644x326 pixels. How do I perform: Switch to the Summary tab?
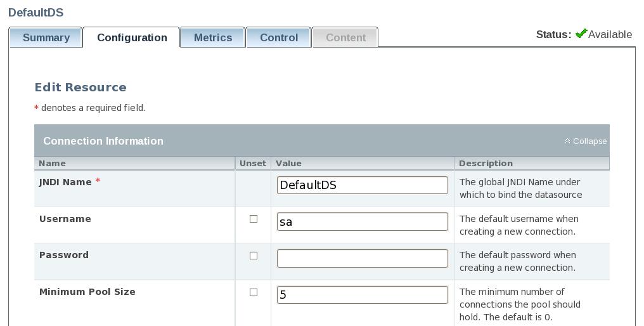[46, 37]
